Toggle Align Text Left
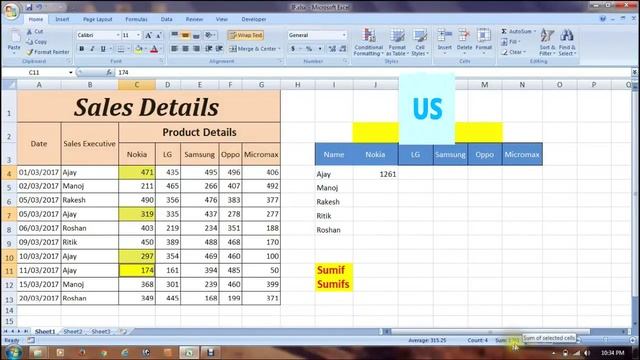Screen dimensions: 640x360 (175, 49)
